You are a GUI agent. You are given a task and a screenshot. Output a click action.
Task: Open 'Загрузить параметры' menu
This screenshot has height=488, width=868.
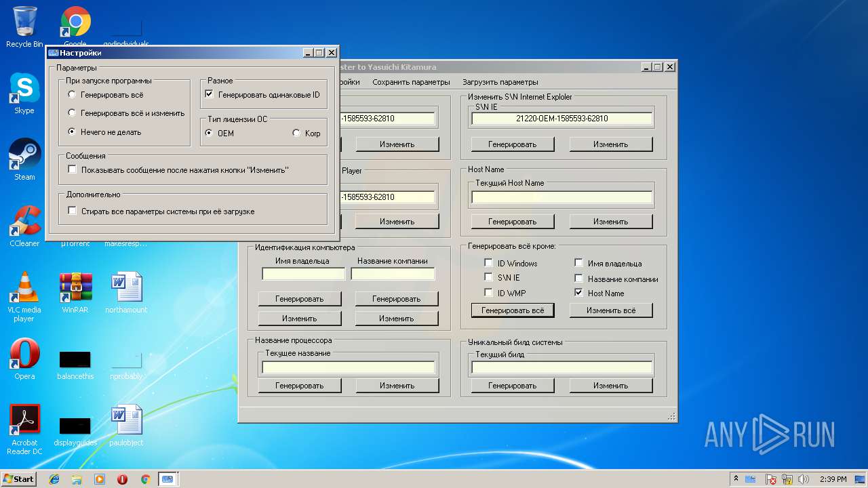[x=500, y=82]
